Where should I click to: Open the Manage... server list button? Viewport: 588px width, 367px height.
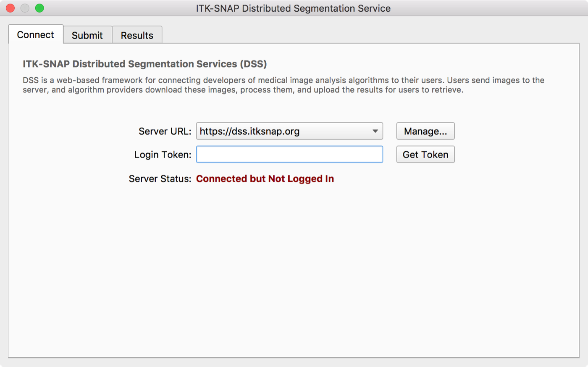(425, 131)
